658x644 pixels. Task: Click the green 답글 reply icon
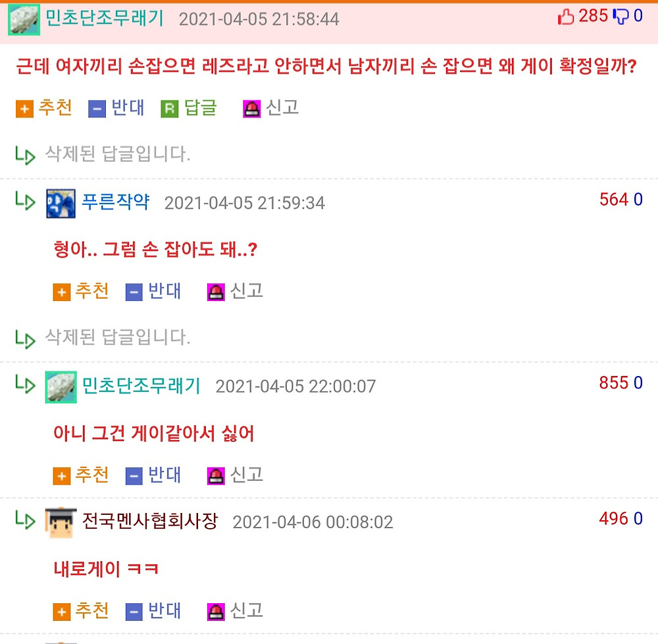[x=170, y=109]
